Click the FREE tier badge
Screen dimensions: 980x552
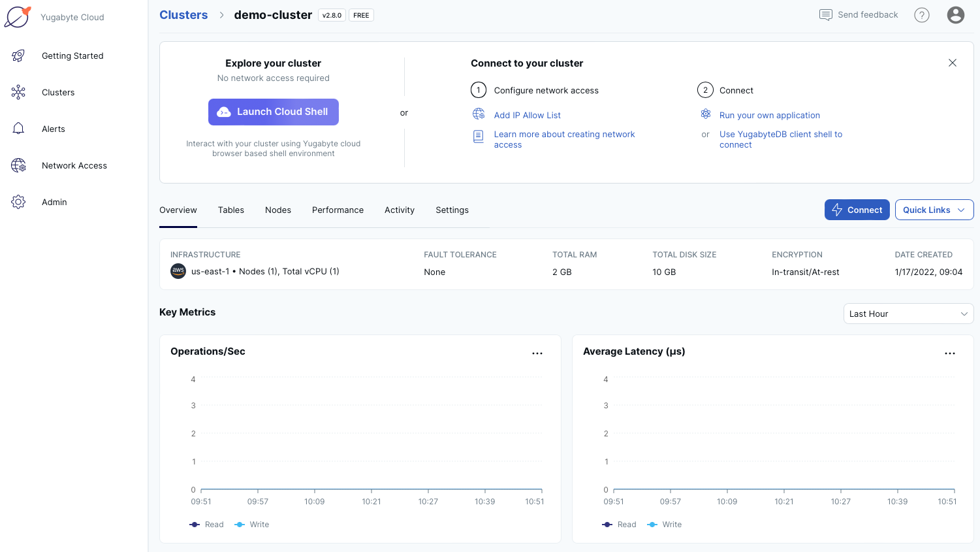point(361,15)
